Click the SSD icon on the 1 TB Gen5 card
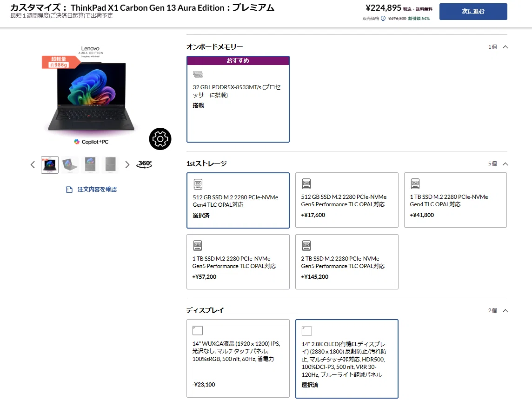532x400 pixels. tap(198, 245)
